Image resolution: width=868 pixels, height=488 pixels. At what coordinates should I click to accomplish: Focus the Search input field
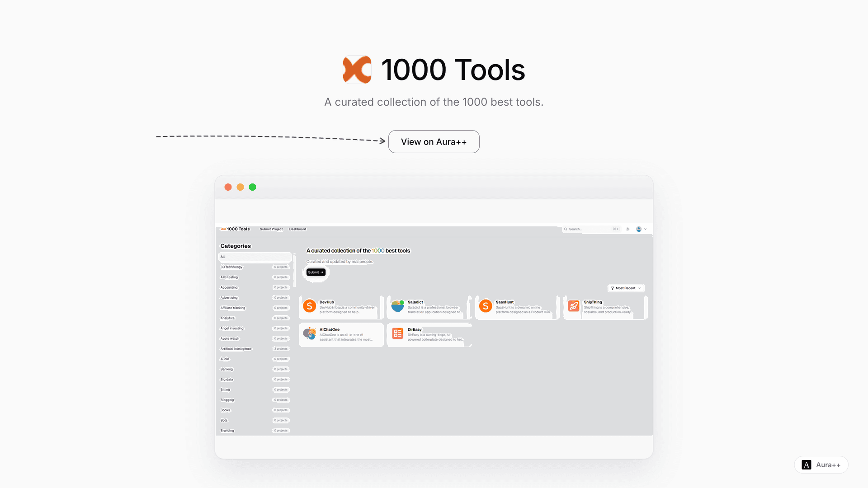591,229
